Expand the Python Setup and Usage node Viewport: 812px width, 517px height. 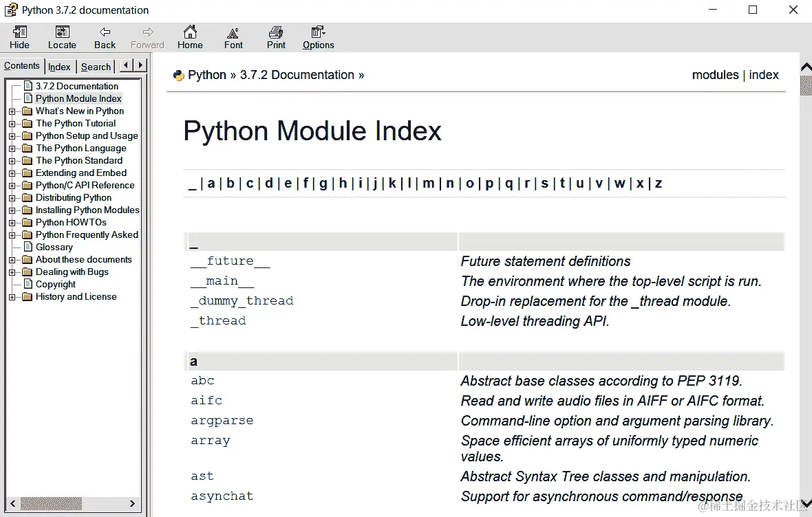(x=12, y=136)
